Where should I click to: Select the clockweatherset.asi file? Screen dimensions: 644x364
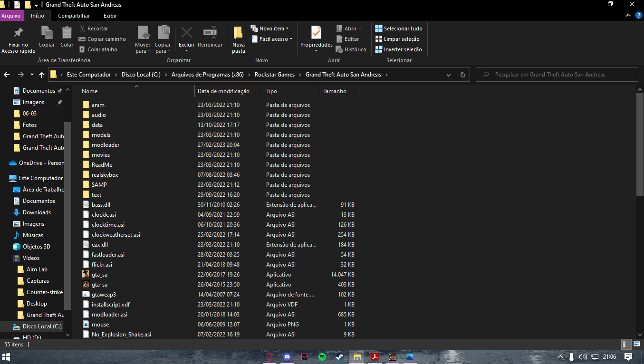tap(116, 235)
